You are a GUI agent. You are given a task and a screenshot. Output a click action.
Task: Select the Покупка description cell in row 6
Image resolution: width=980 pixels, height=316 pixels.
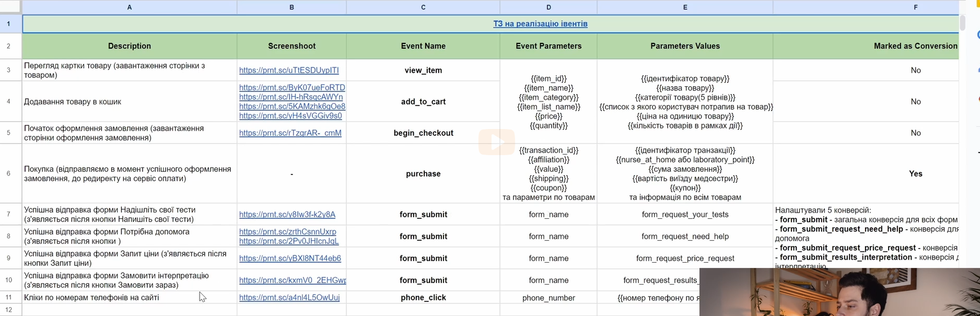pyautogui.click(x=130, y=173)
